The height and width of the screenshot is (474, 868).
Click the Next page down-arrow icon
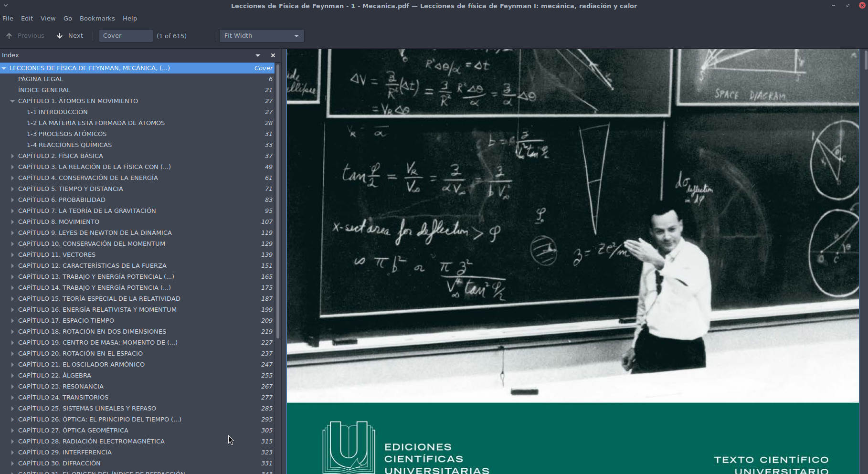pos(60,36)
